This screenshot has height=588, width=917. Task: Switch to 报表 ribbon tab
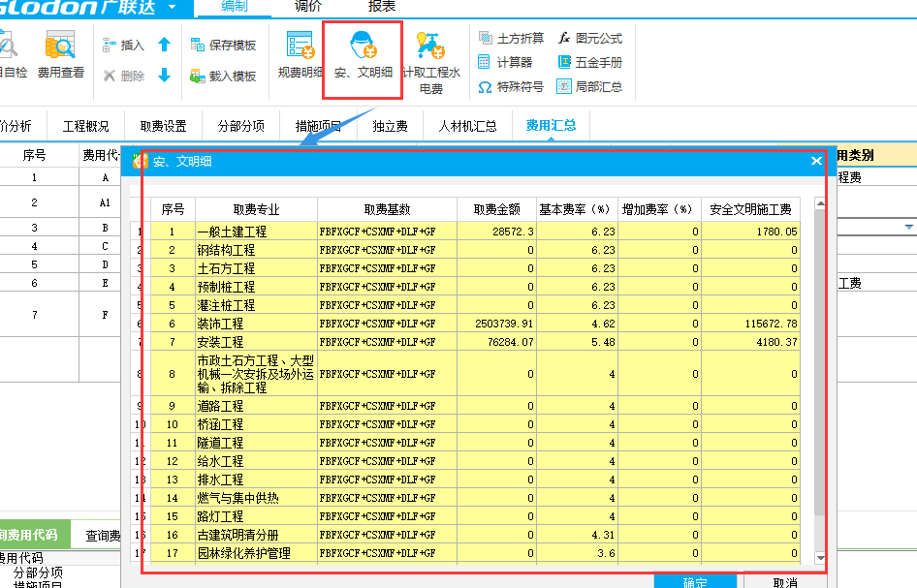tap(382, 7)
